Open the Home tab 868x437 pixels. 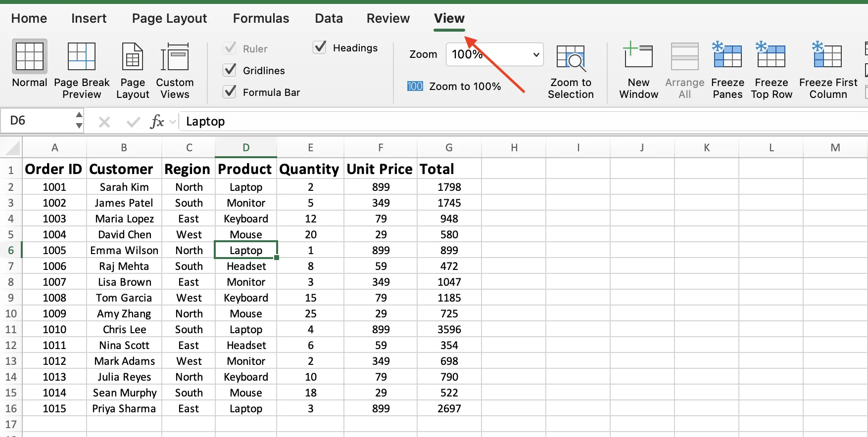tap(29, 18)
